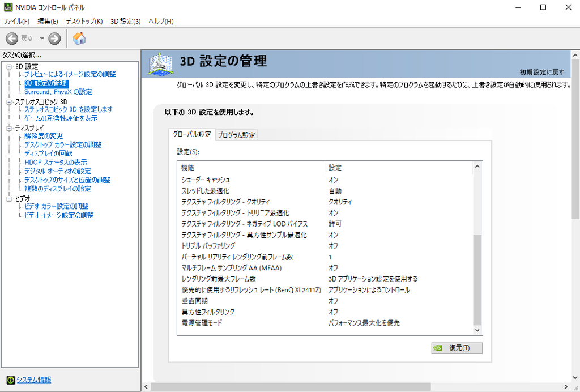Open デスクトップ カラー設定の調整
Viewport: 580px width, 392px height.
pos(63,144)
